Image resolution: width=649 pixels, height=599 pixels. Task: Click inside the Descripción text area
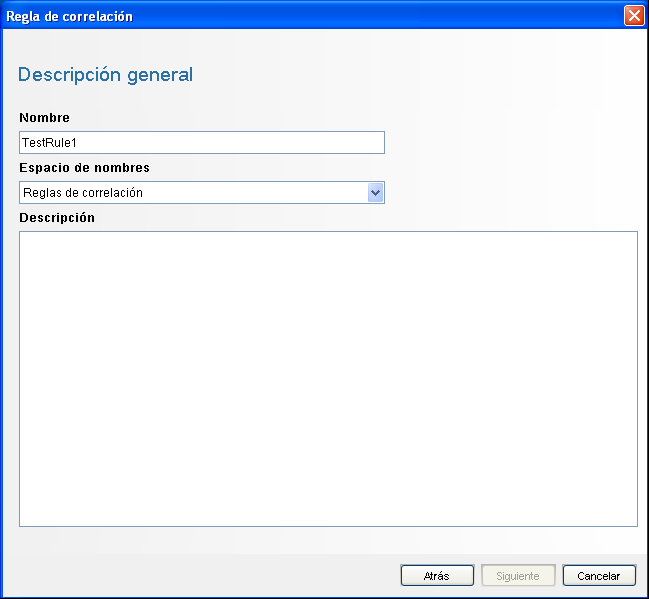point(328,379)
